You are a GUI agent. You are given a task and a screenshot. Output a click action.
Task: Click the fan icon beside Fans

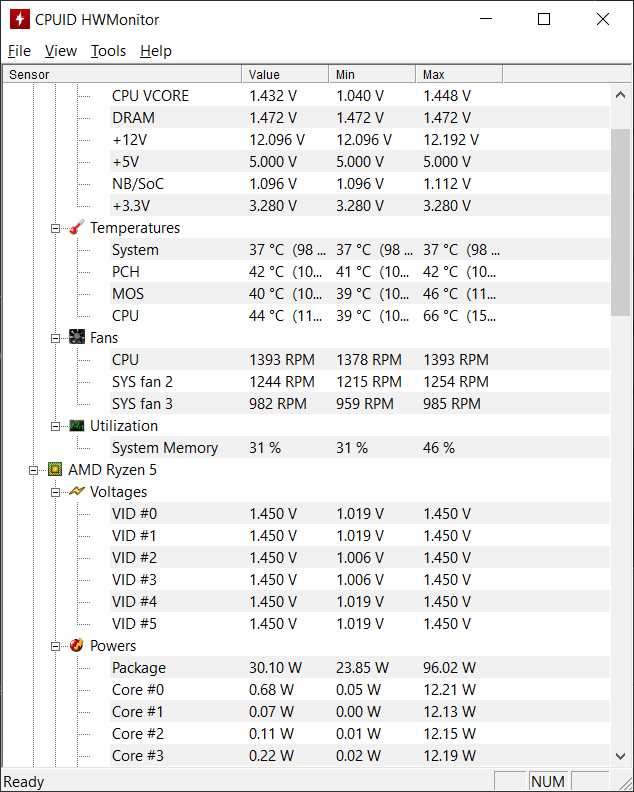tap(77, 337)
